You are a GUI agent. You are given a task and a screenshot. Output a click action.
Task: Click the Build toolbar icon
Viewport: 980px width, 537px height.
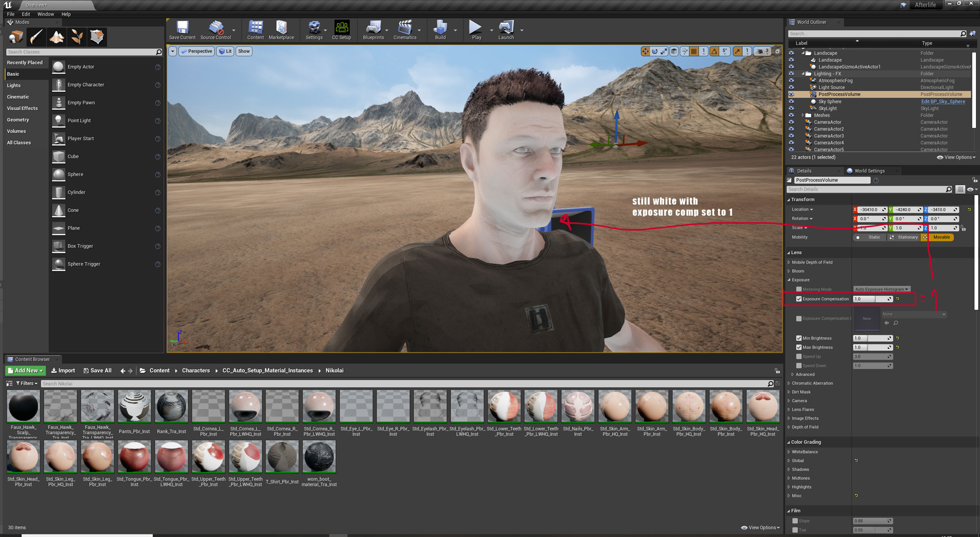pos(440,30)
